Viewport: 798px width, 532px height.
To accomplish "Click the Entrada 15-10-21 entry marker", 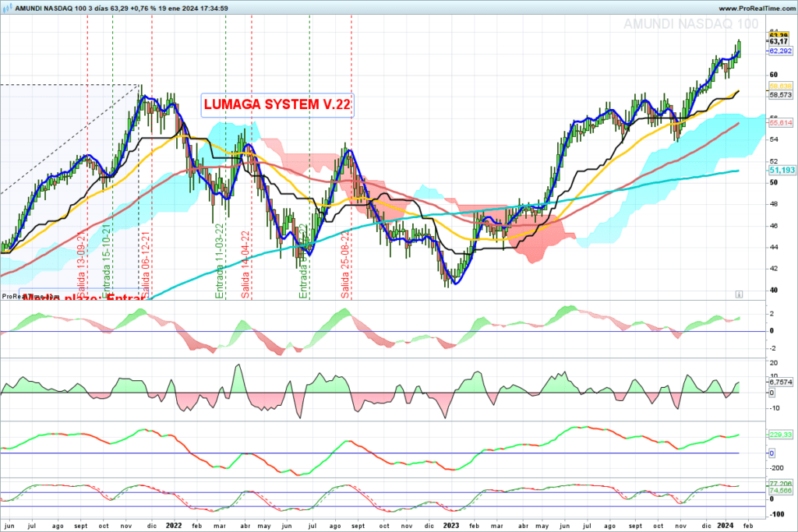I will coord(106,261).
